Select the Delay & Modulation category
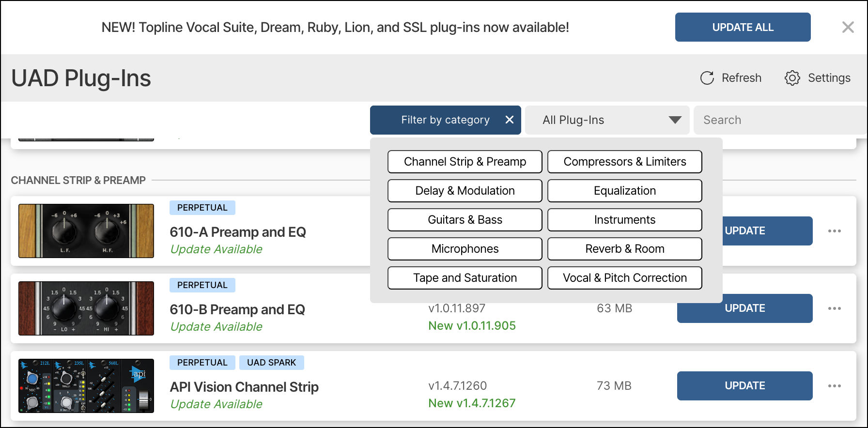 click(465, 191)
